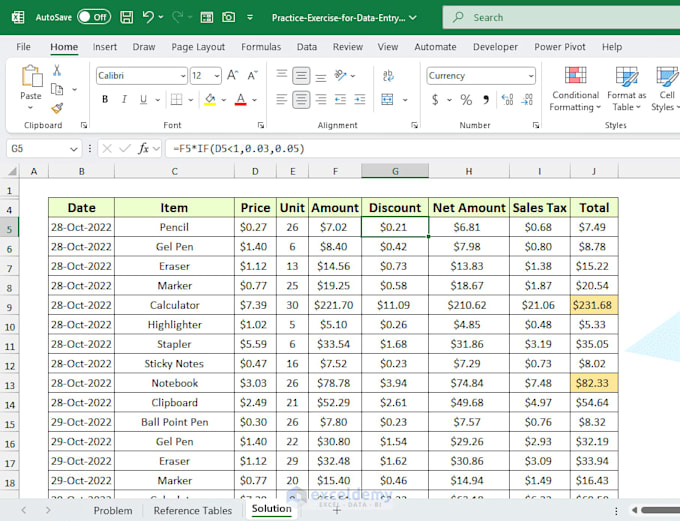Viewport: 680px width, 521px height.
Task: Click the Orientation text angle icon
Action: tap(340, 75)
